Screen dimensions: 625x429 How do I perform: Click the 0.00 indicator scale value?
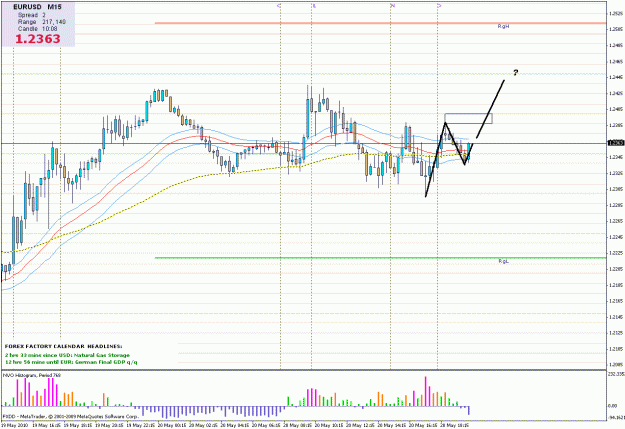pyautogui.click(x=612, y=406)
